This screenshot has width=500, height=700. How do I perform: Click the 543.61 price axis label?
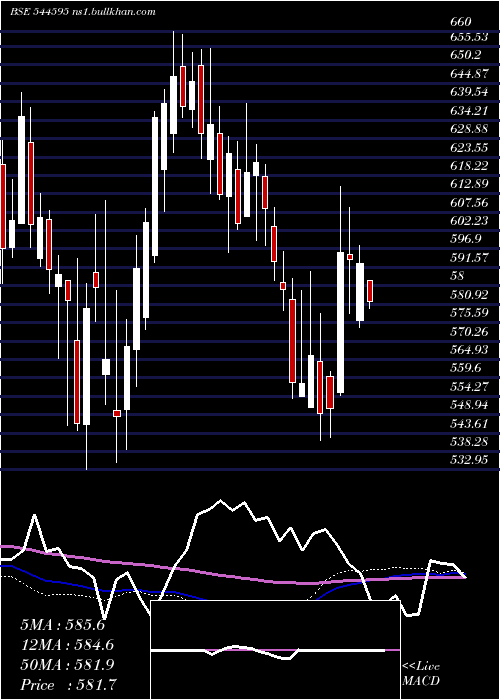pos(469,423)
